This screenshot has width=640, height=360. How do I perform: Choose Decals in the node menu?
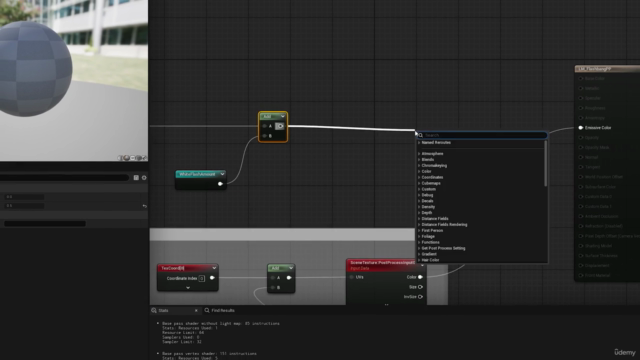point(427,201)
